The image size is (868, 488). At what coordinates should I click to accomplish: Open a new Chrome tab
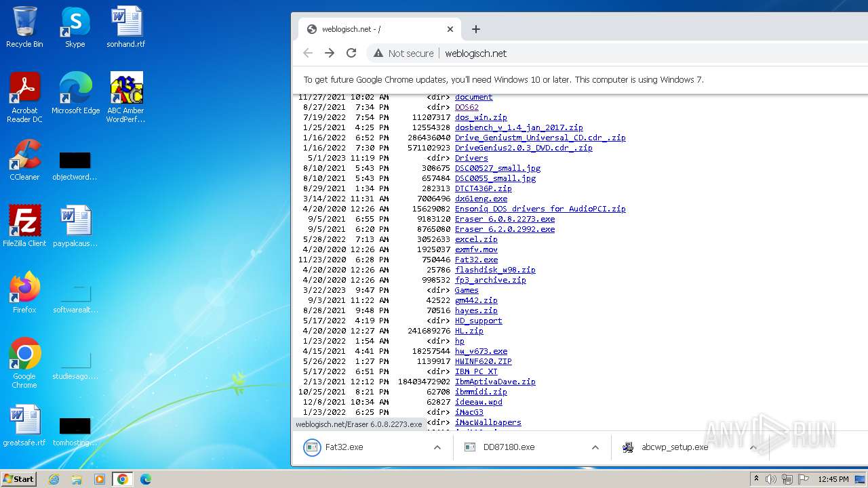coord(476,29)
